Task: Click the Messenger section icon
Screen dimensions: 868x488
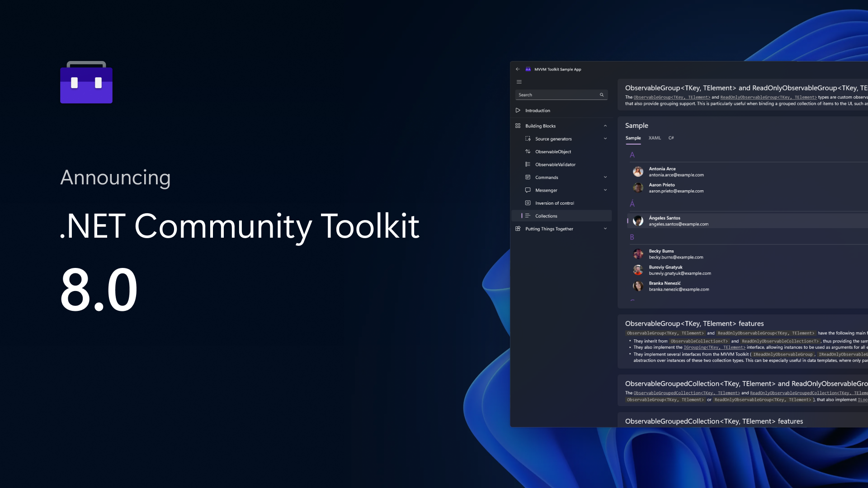Action: pyautogui.click(x=528, y=190)
